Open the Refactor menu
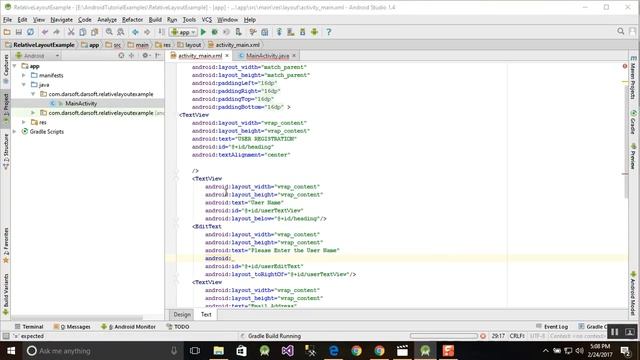The height and width of the screenshot is (360, 640). click(132, 20)
